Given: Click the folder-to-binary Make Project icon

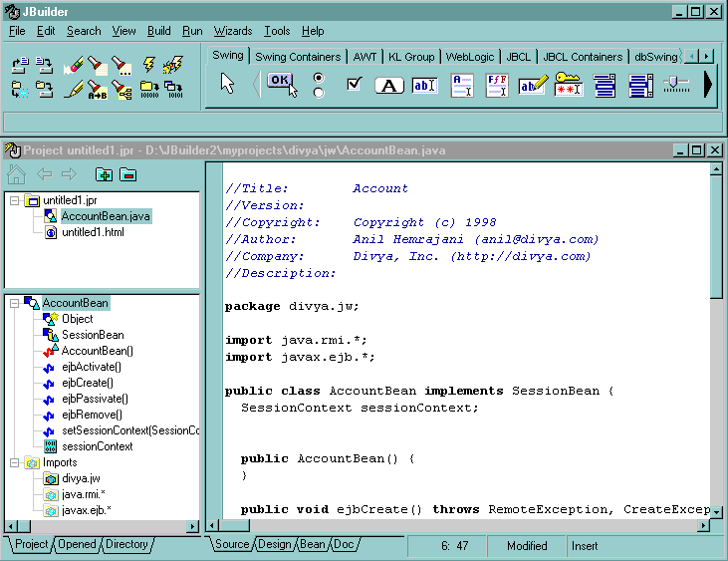Looking at the screenshot, I should pos(149,89).
